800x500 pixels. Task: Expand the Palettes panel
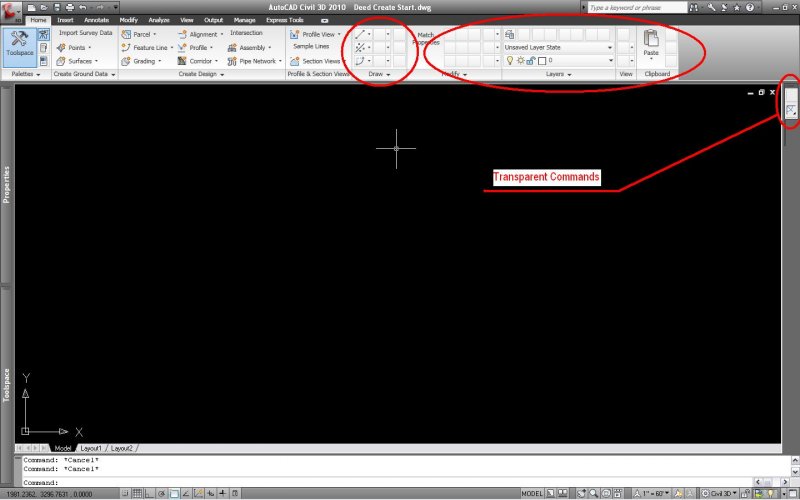pos(26,74)
